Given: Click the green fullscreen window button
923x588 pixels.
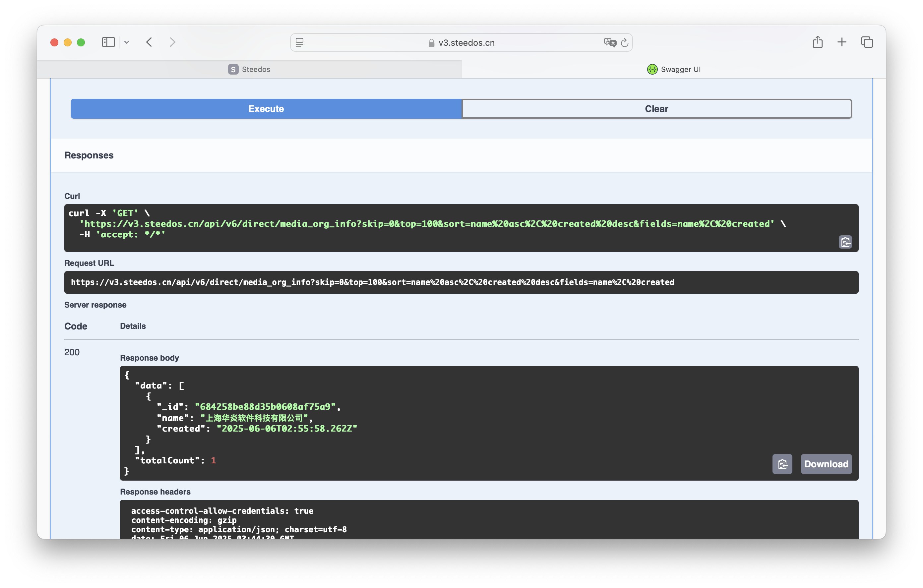Looking at the screenshot, I should tap(81, 42).
